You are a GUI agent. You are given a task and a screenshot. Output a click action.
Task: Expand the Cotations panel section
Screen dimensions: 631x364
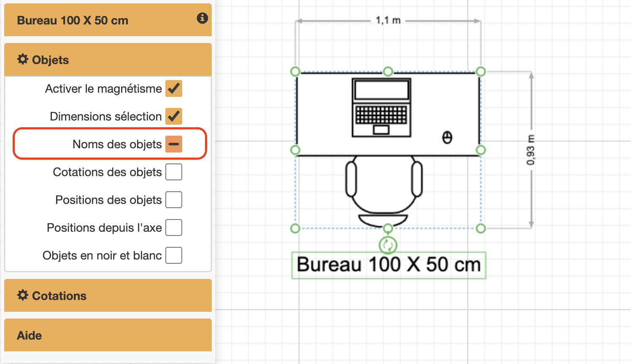coord(108,296)
